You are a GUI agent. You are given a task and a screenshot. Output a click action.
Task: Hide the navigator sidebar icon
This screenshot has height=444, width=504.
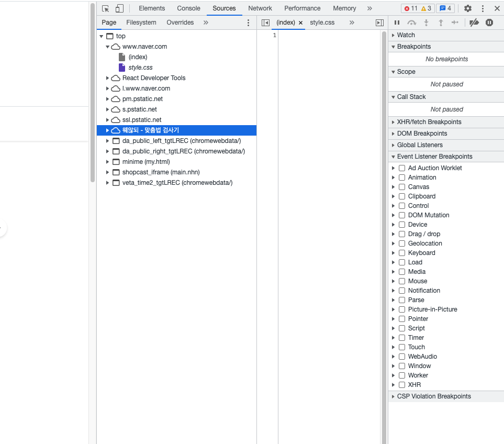tap(266, 23)
